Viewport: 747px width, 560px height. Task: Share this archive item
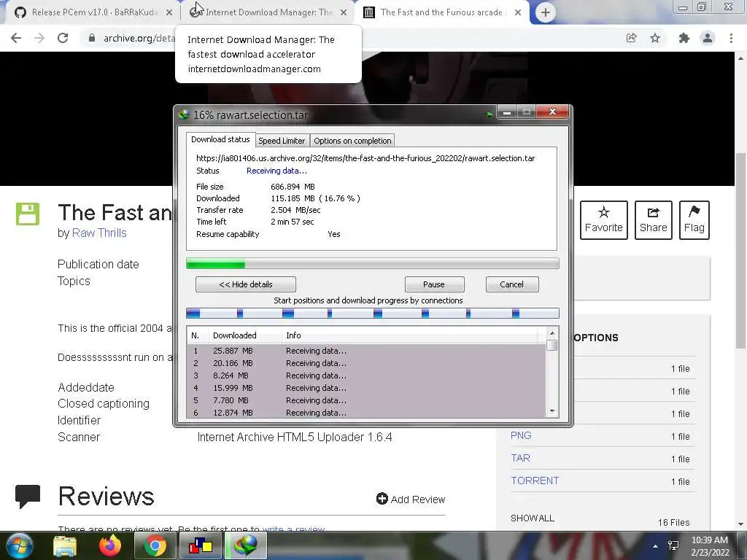coord(653,220)
